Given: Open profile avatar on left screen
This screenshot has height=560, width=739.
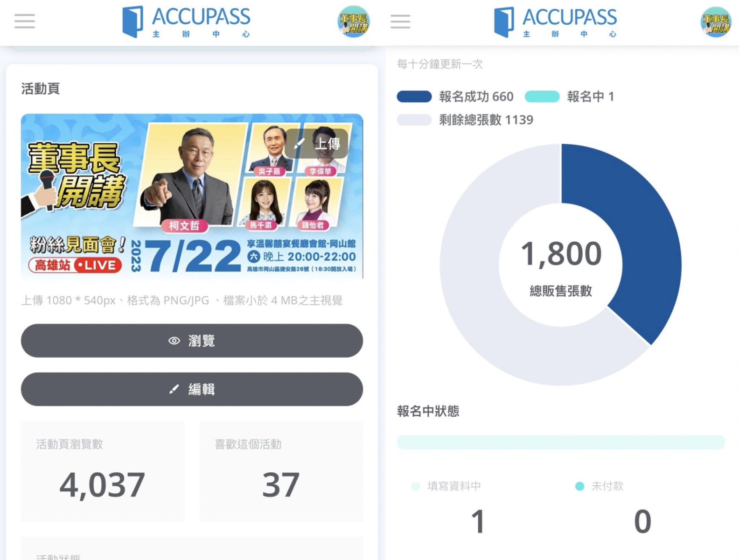Looking at the screenshot, I should point(354,21).
